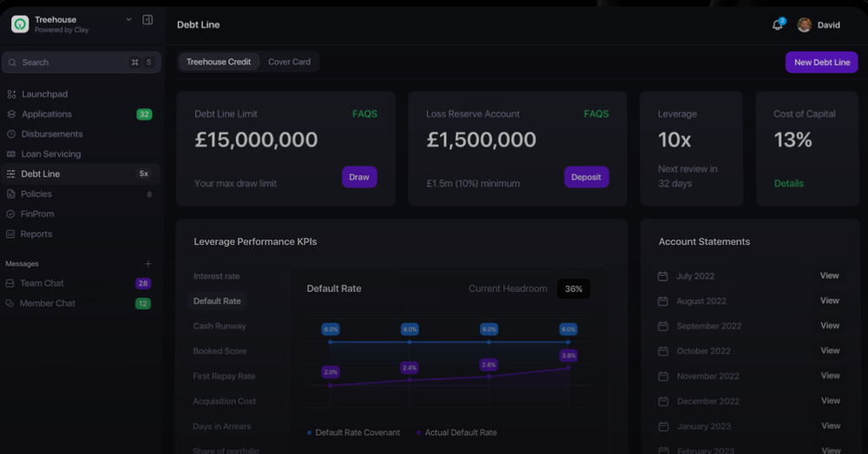The height and width of the screenshot is (454, 868).
Task: Click the FinProm sidebar icon
Action: point(11,214)
